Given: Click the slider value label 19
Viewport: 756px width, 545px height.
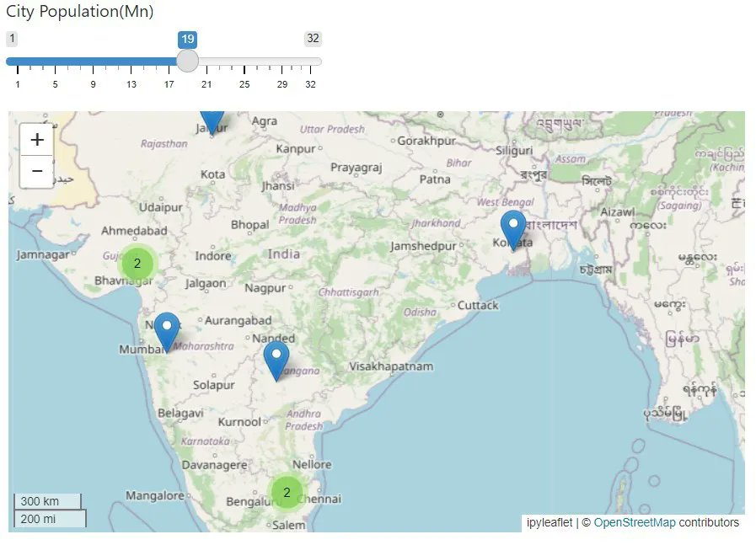Looking at the screenshot, I should coord(188,39).
